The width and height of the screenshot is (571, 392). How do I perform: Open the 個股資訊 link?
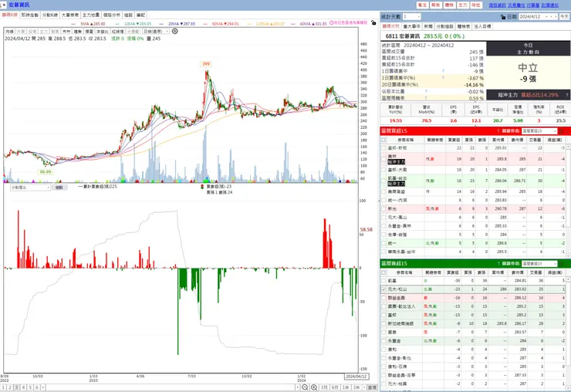coord(497,5)
